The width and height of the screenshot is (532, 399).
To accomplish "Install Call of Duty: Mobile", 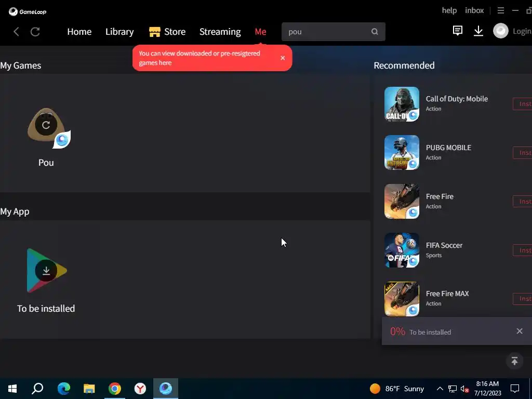I will pos(523,104).
